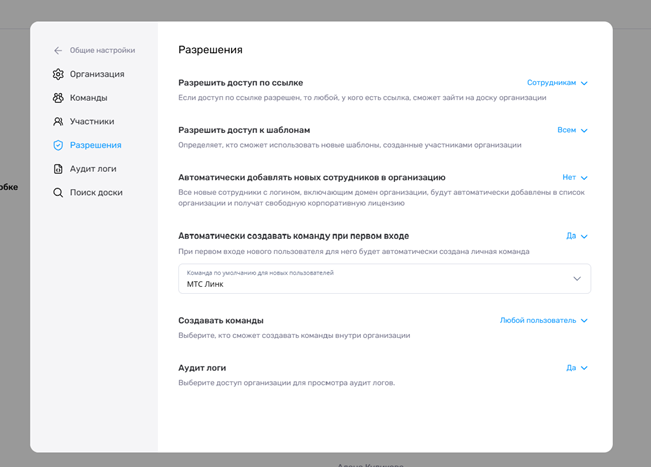Open the Да dropdown for Аудит логи

577,367
